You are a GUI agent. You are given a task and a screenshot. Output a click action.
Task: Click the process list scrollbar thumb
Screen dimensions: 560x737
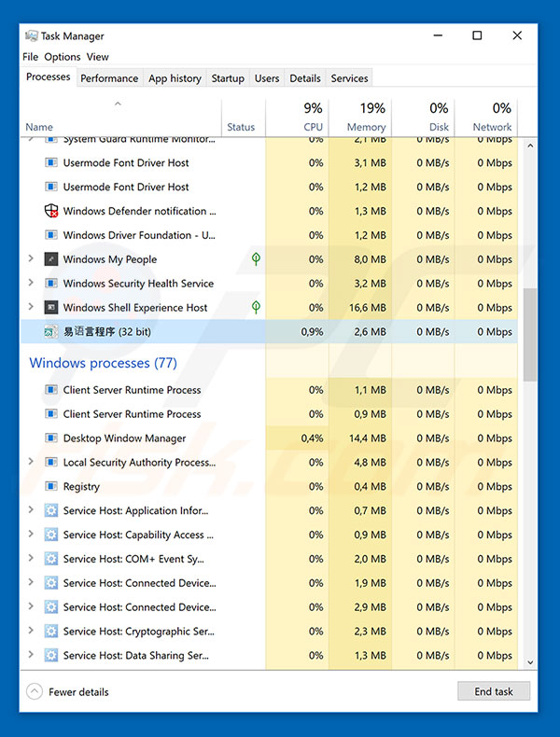pos(530,335)
